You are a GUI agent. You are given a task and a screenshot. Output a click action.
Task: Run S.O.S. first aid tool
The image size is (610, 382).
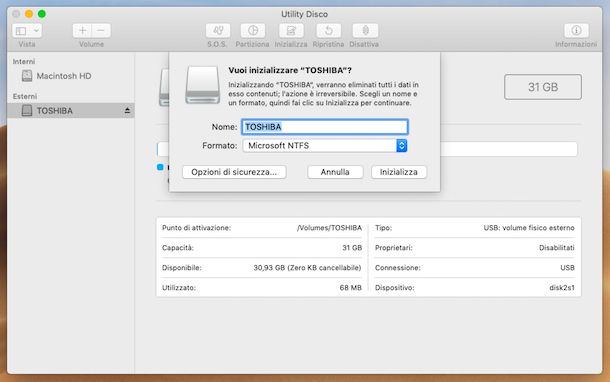click(218, 31)
